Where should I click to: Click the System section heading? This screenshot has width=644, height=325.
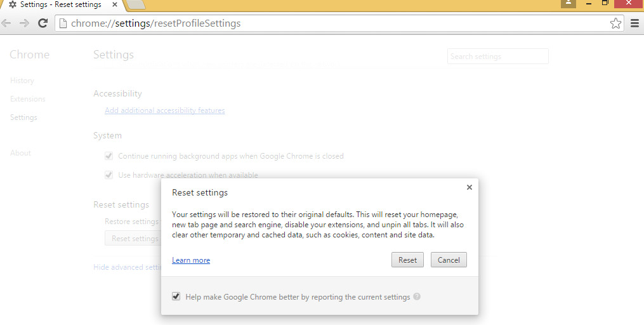[108, 136]
